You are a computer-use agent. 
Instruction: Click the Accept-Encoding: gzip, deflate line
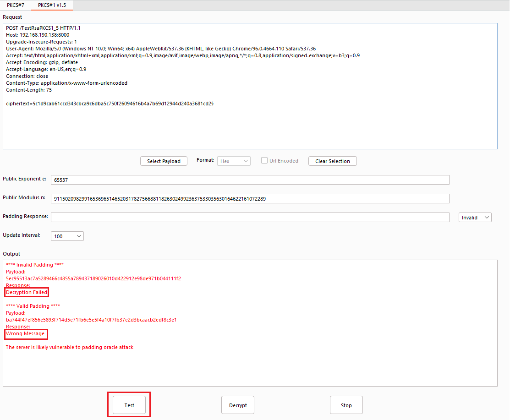[42, 62]
